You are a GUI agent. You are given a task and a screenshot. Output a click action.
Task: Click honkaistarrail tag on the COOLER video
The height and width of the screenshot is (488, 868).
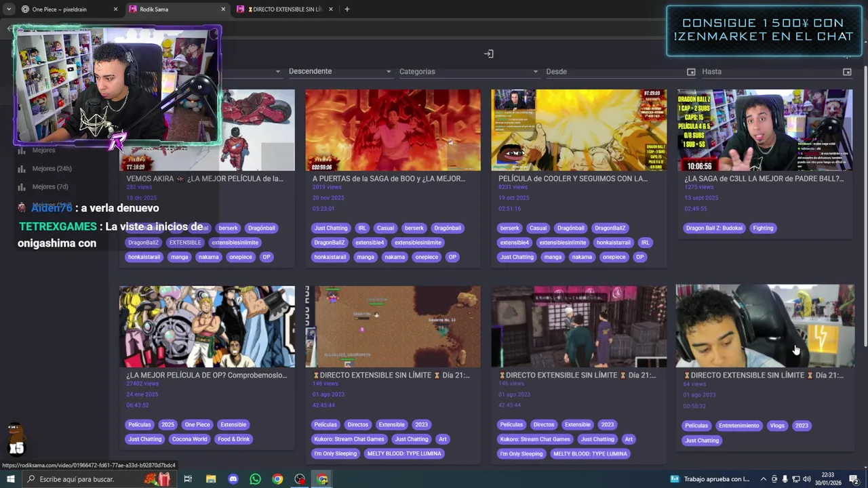613,243
